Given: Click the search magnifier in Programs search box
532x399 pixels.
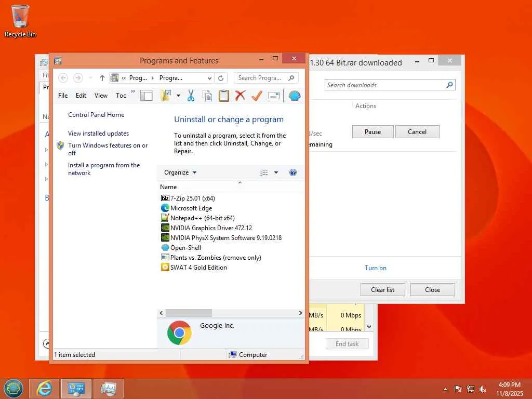Looking at the screenshot, I should point(291,78).
